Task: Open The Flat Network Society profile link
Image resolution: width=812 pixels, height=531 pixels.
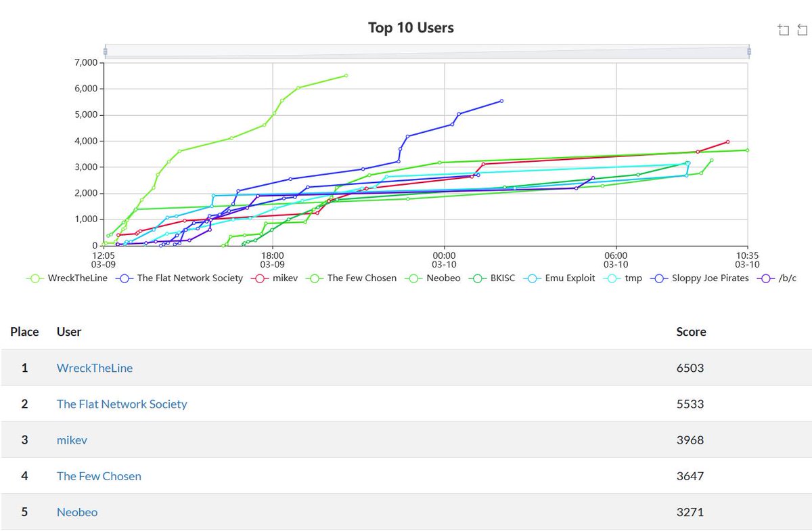Action: pyautogui.click(x=122, y=404)
